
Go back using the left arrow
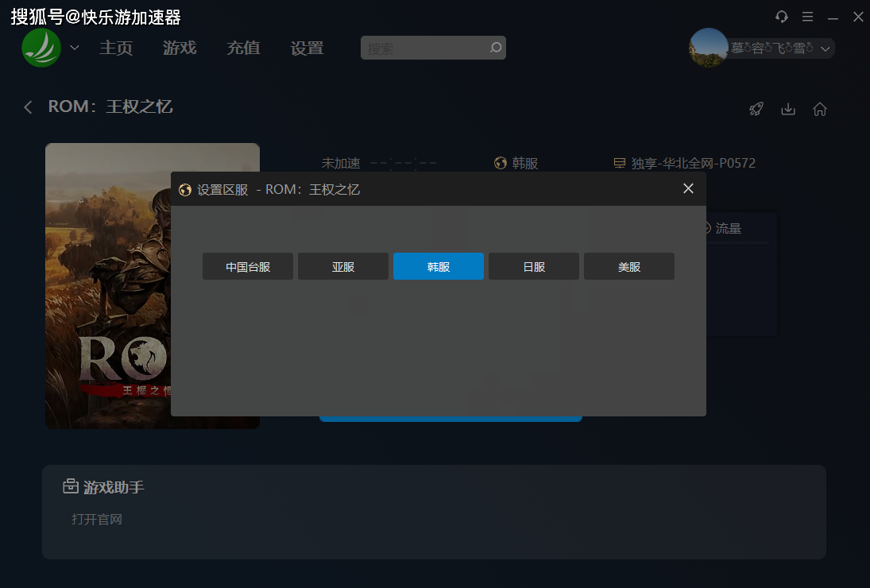[x=29, y=107]
